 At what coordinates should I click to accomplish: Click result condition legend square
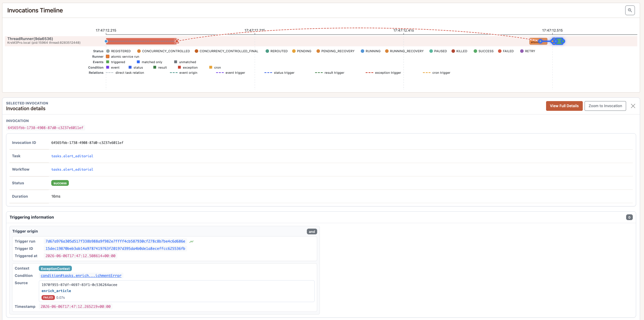point(155,67)
